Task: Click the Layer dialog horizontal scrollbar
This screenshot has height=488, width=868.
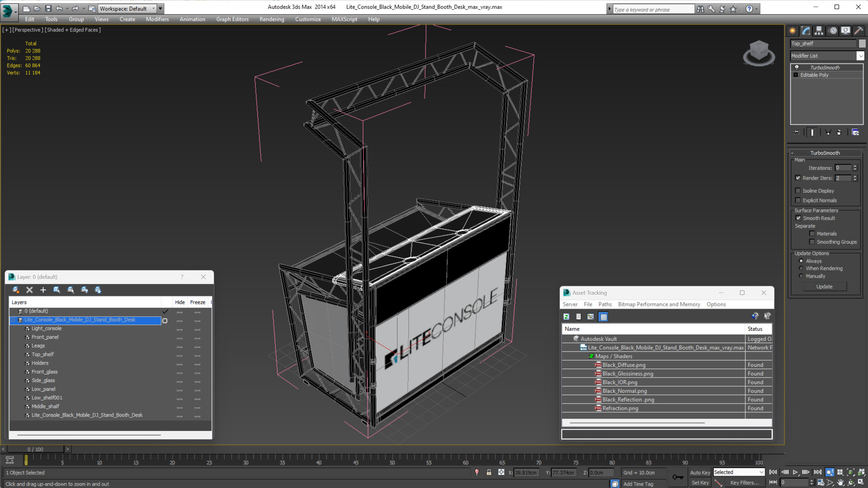Action: pyautogui.click(x=89, y=435)
